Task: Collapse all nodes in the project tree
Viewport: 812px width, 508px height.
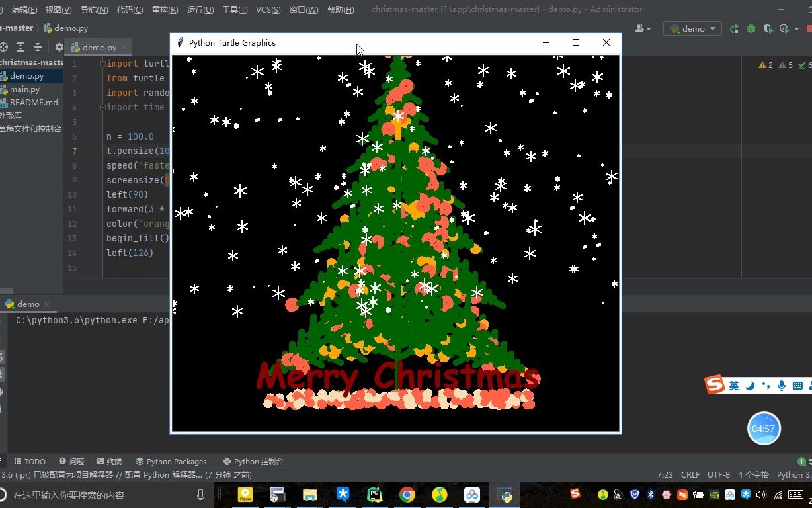Action: [38, 47]
